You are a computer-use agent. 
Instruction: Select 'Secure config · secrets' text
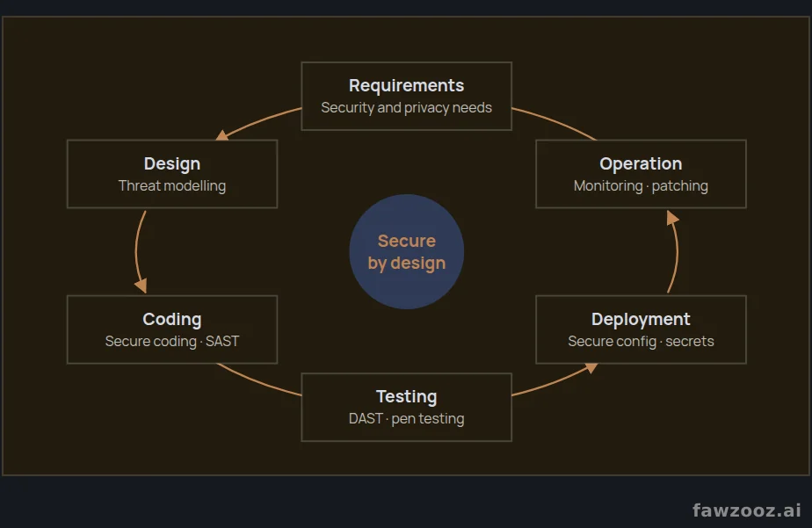641,342
